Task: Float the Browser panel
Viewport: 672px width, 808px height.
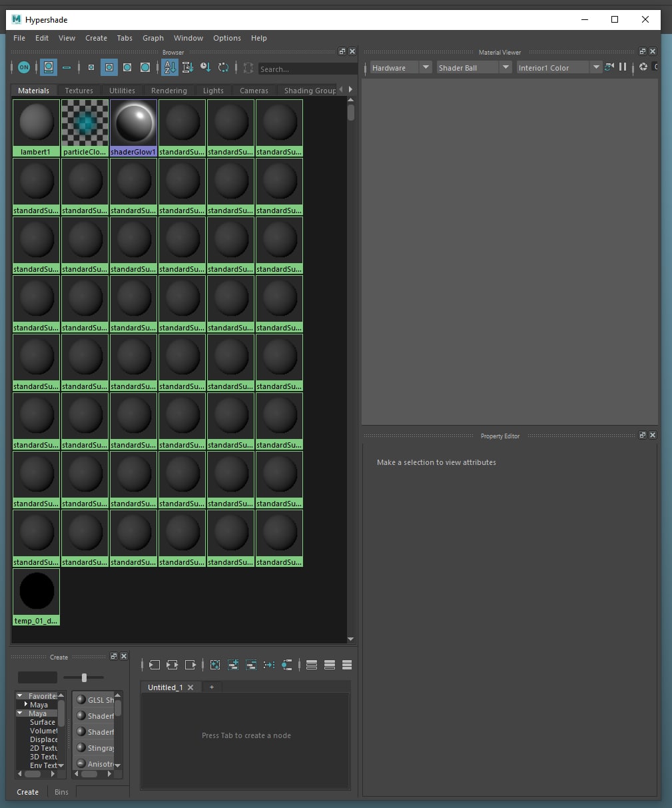Action: 342,51
